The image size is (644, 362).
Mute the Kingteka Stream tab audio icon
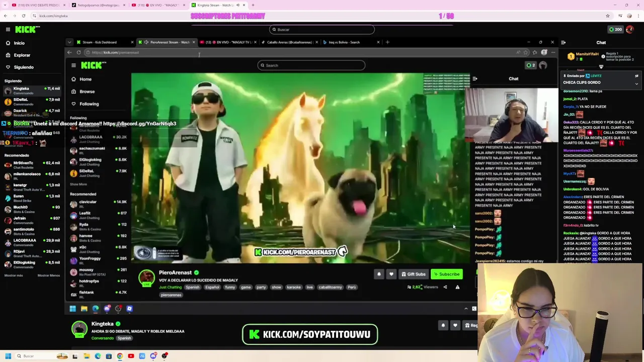[x=237, y=5]
